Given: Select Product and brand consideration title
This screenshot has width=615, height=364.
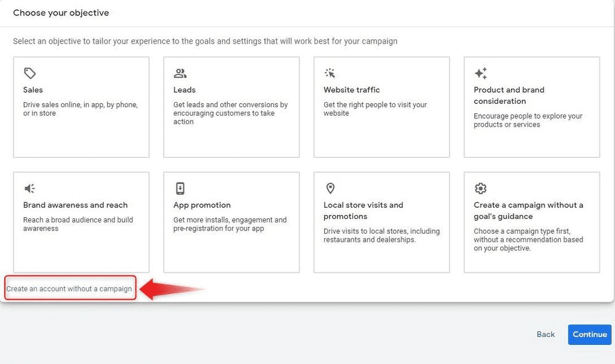Looking at the screenshot, I should 509,95.
